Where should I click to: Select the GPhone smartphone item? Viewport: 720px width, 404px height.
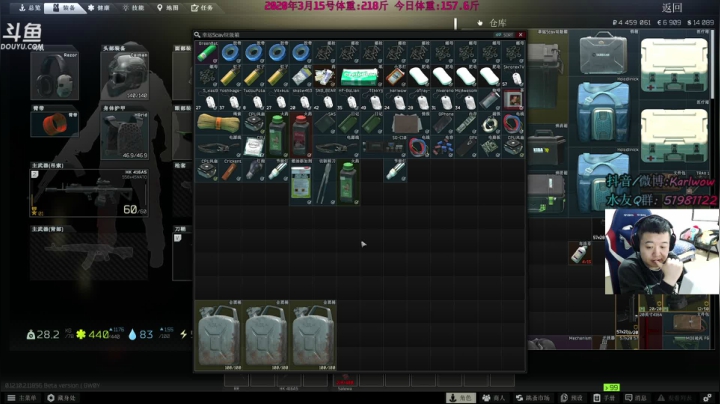click(x=443, y=123)
